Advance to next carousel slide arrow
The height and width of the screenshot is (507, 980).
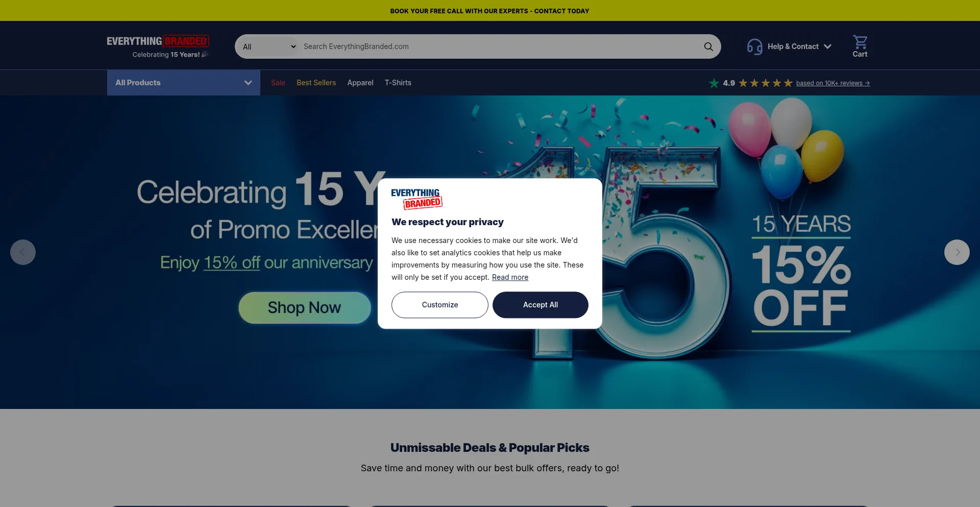pos(957,252)
